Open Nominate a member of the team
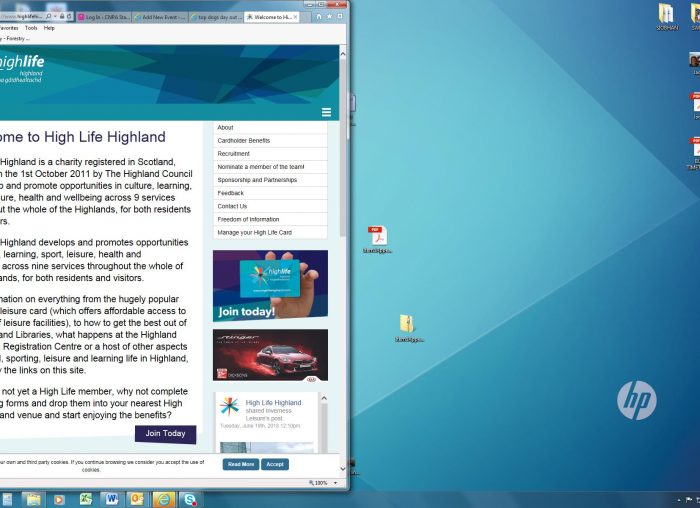Viewport: 700px width, 508px height. [x=270, y=167]
